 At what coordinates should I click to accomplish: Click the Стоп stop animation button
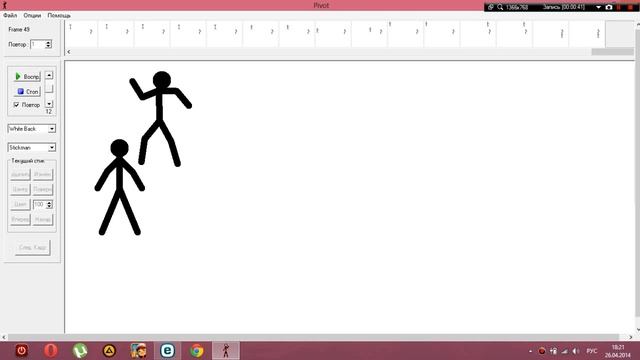pos(27,91)
